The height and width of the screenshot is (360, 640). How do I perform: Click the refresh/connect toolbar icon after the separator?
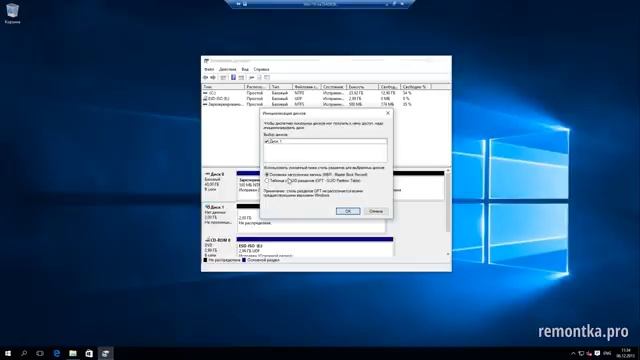tap(251, 78)
